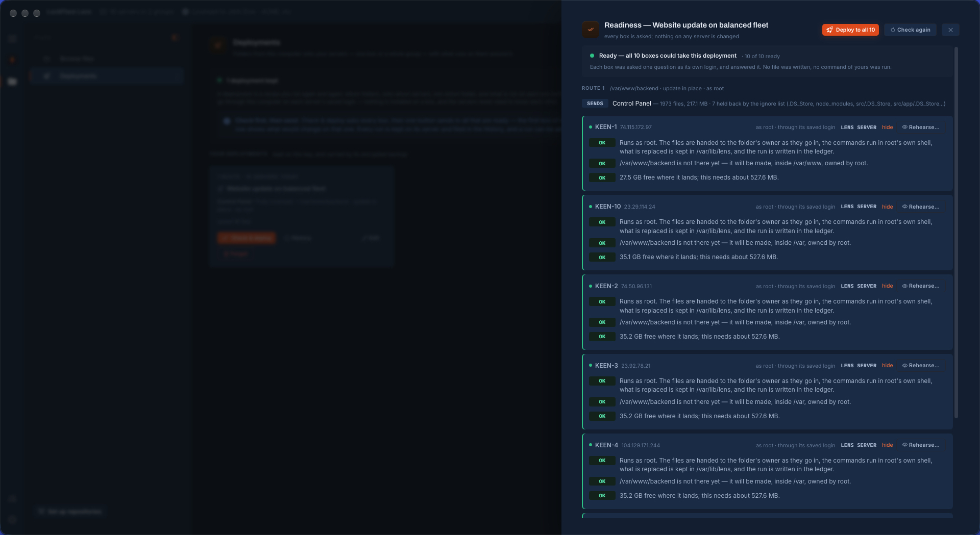Click the IP address 104.129.171.244
This screenshot has height=535, width=980.
641,446
